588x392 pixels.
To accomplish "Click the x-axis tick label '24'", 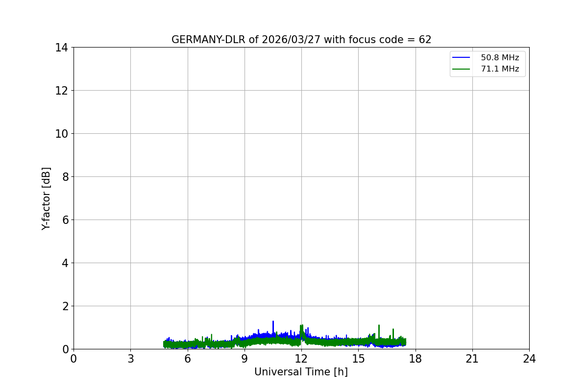I will [x=529, y=359].
